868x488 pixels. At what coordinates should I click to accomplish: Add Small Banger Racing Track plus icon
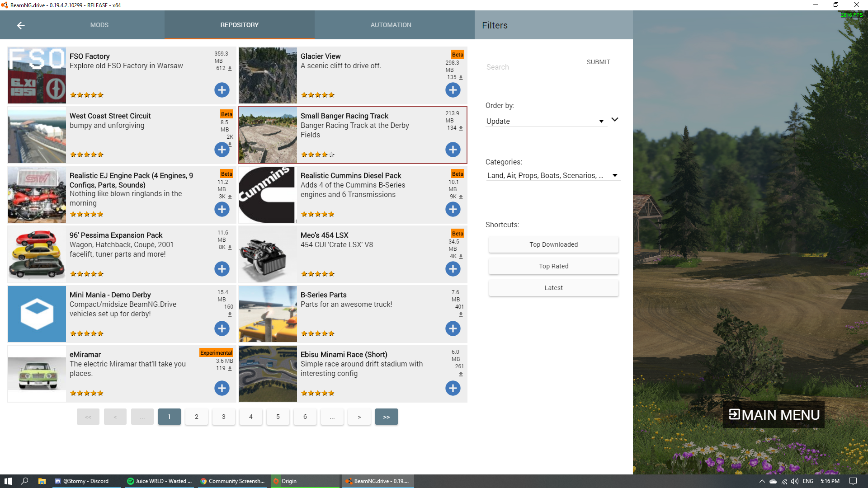453,150
